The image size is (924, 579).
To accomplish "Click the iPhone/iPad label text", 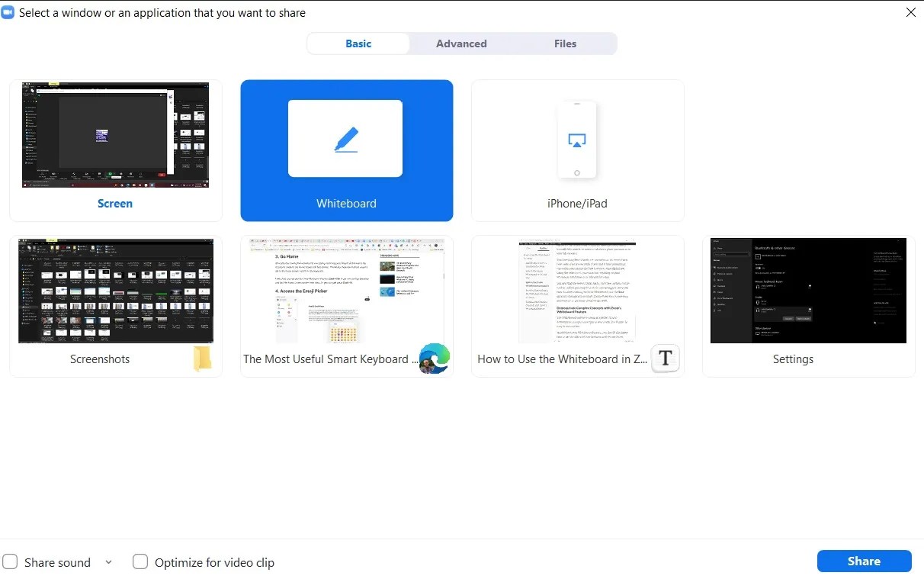I will pos(577,204).
